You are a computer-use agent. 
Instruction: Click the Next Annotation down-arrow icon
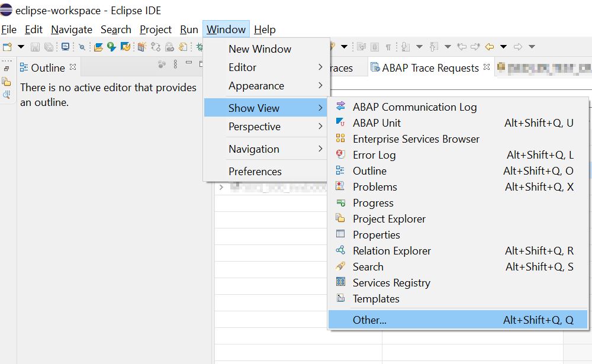click(406, 47)
